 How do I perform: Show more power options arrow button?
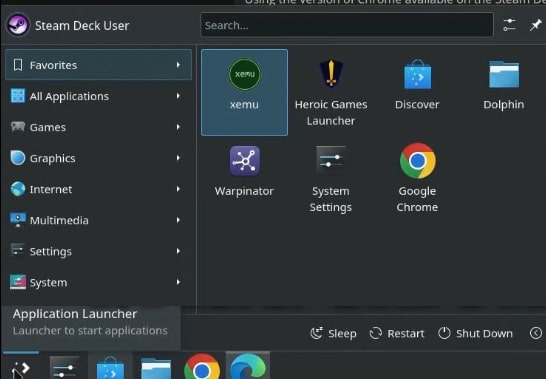[x=536, y=333]
